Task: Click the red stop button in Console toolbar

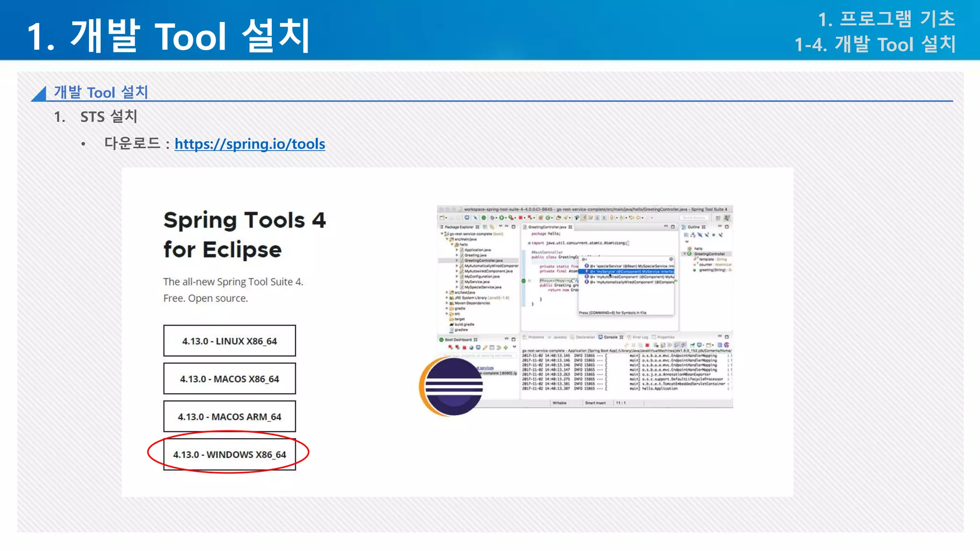Action: coord(647,345)
